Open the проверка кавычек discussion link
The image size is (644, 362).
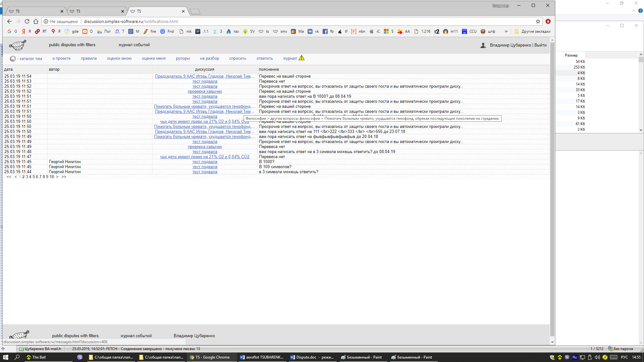(x=205, y=91)
